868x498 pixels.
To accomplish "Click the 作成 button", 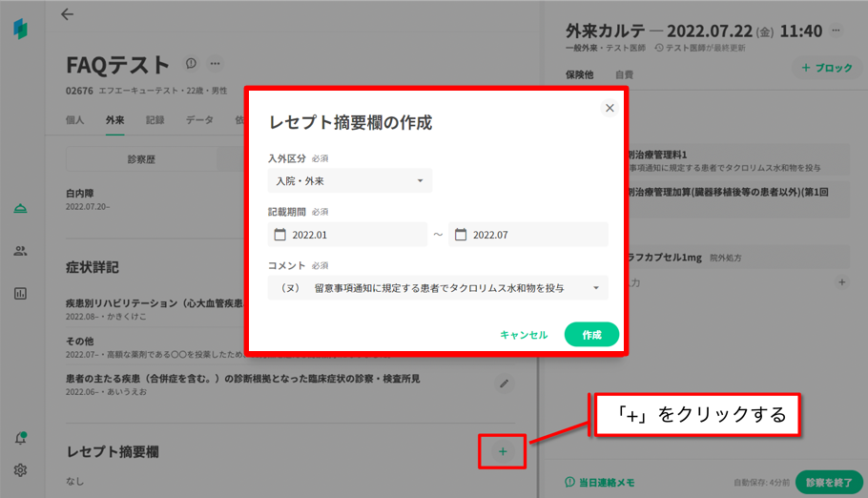I will [x=591, y=335].
